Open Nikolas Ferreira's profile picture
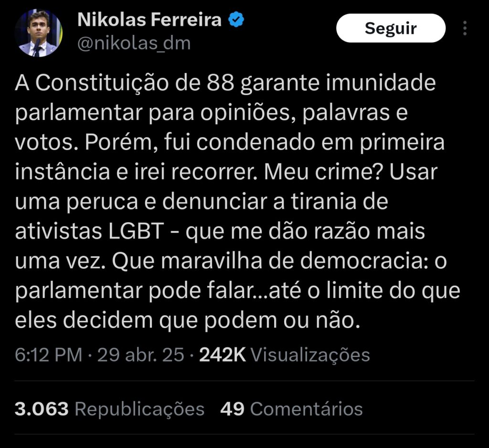Screen dimensions: 489x448 (x=38, y=33)
